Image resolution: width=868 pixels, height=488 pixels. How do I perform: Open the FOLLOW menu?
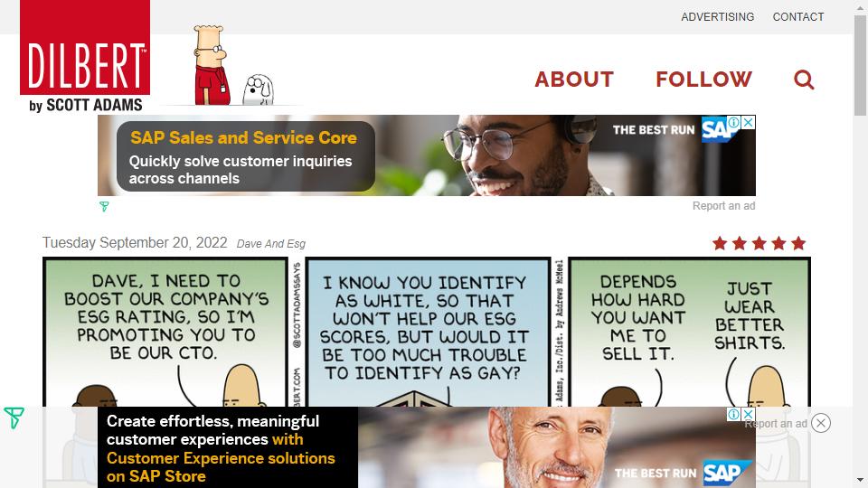(703, 80)
